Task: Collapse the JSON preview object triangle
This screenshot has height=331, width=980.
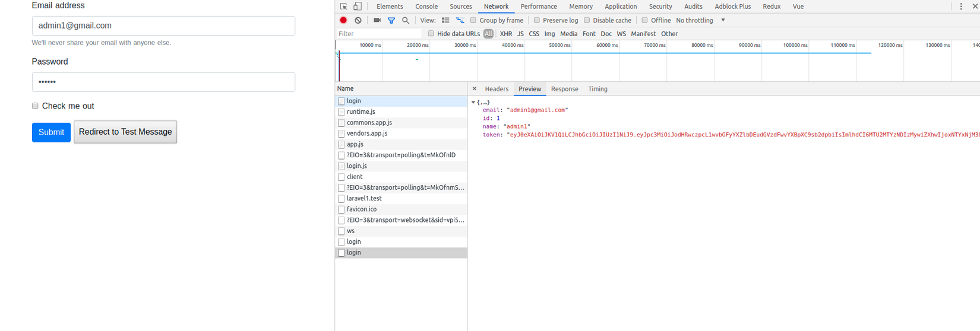Action: pos(473,103)
